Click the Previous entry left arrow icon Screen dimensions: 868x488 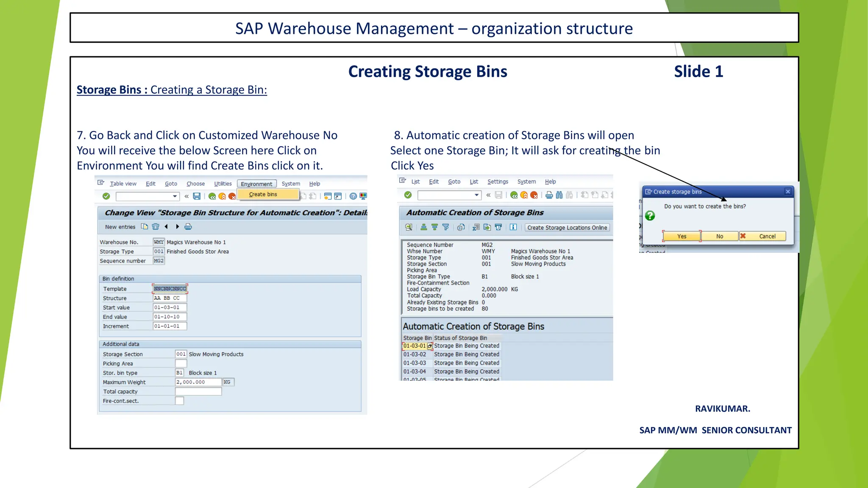tap(166, 227)
